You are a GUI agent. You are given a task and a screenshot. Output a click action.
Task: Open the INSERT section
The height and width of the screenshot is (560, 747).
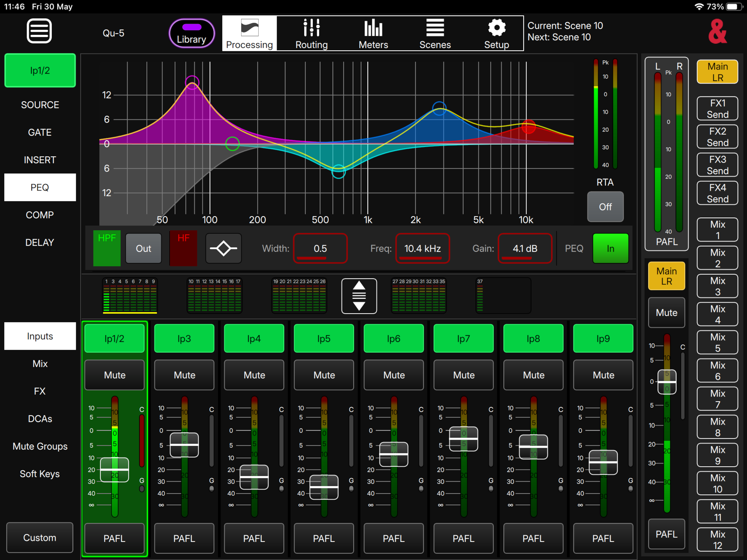click(40, 160)
